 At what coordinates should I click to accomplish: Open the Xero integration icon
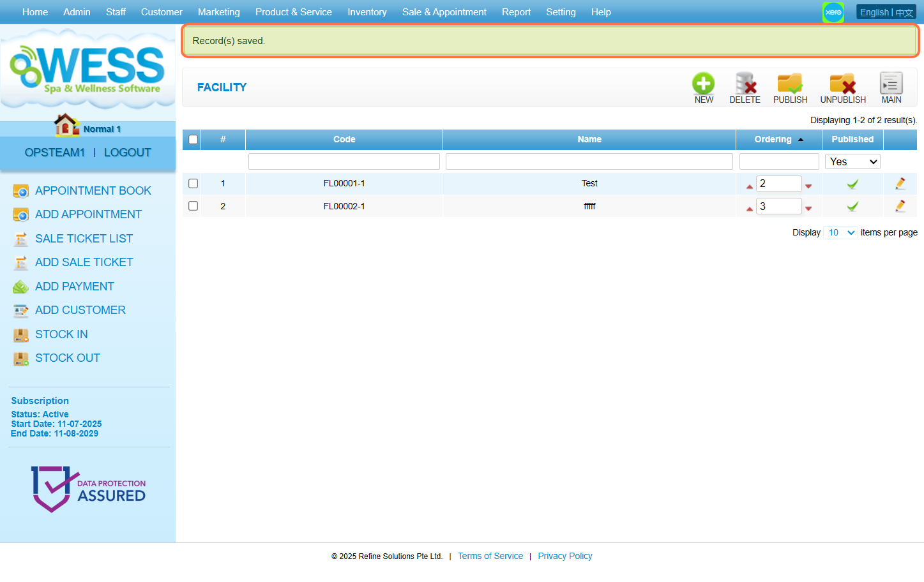click(833, 12)
